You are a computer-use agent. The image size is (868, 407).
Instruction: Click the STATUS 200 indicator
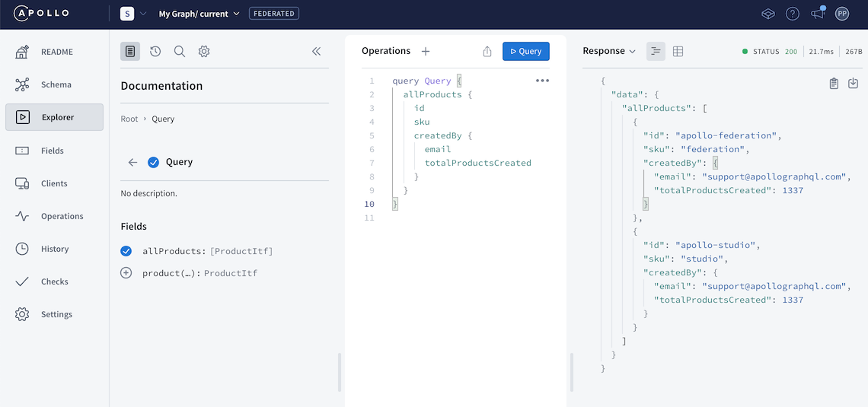coord(770,52)
